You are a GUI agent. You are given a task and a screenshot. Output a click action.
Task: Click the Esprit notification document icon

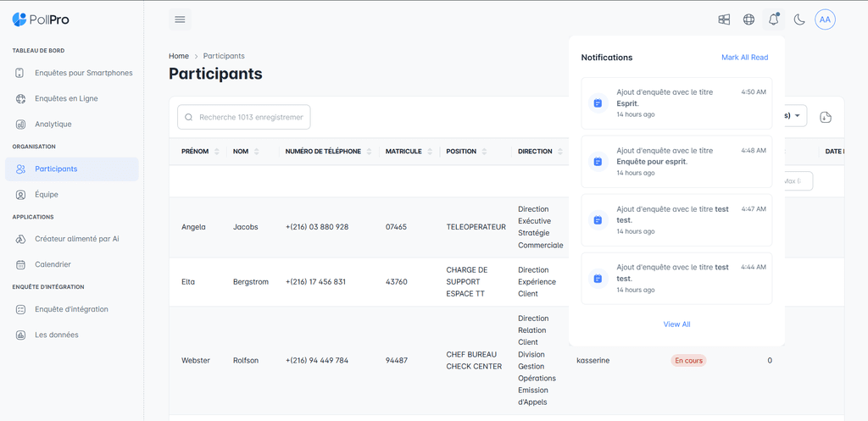pos(598,103)
